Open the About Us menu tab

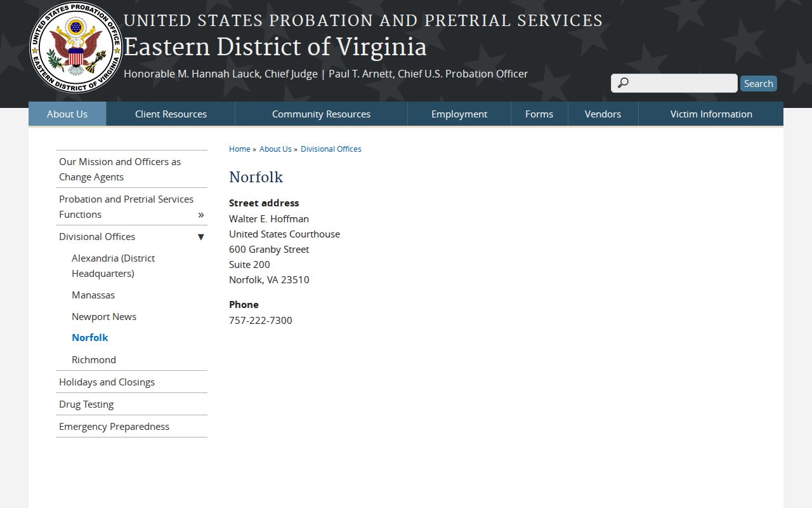click(67, 114)
